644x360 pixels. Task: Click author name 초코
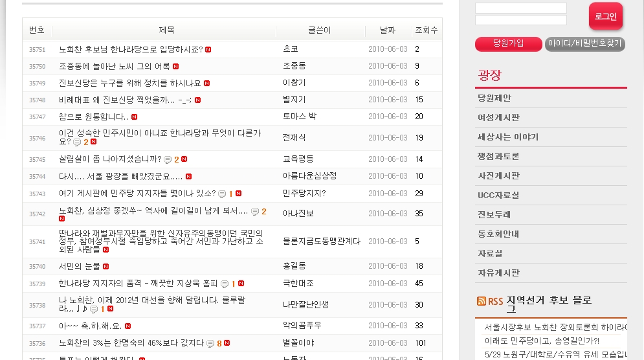[291, 49]
